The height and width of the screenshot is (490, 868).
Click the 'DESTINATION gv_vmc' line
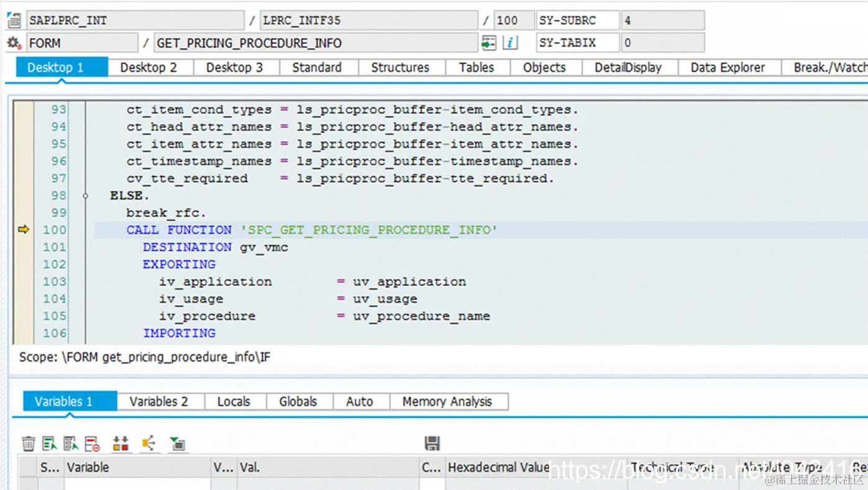216,247
